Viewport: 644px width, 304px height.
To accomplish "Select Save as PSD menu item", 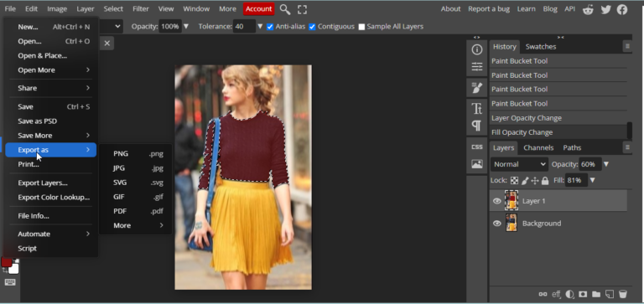I will pos(51,121).
